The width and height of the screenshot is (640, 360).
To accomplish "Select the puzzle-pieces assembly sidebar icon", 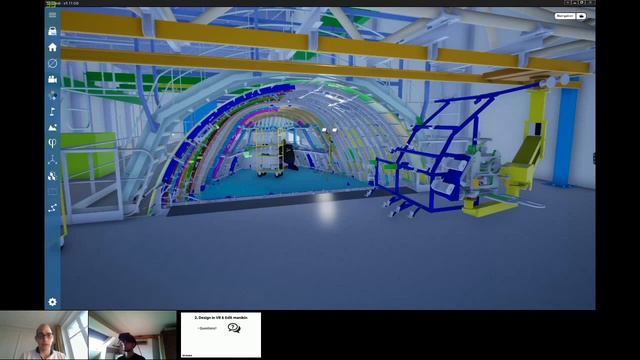I will [52, 176].
